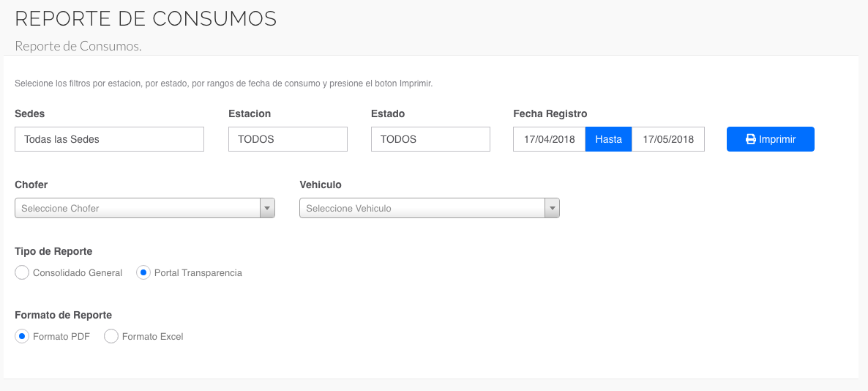Click the printer icon in the Imprimir button
The width and height of the screenshot is (868, 391).
pos(750,139)
